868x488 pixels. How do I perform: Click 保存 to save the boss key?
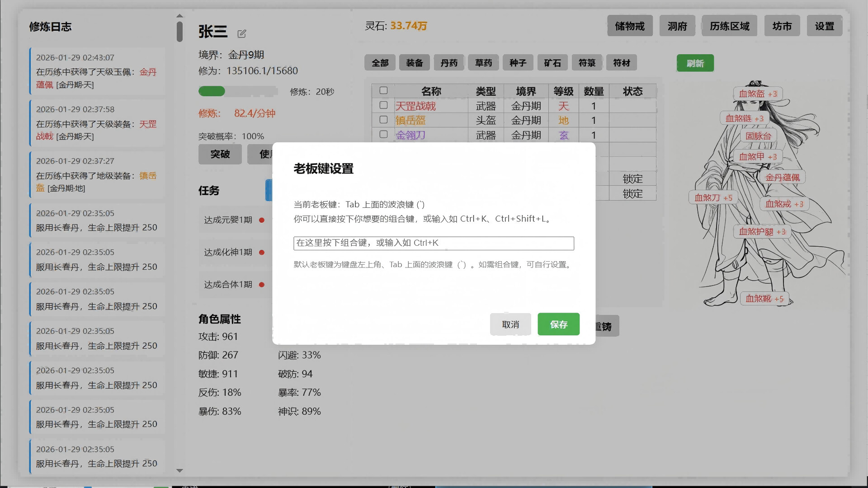558,324
